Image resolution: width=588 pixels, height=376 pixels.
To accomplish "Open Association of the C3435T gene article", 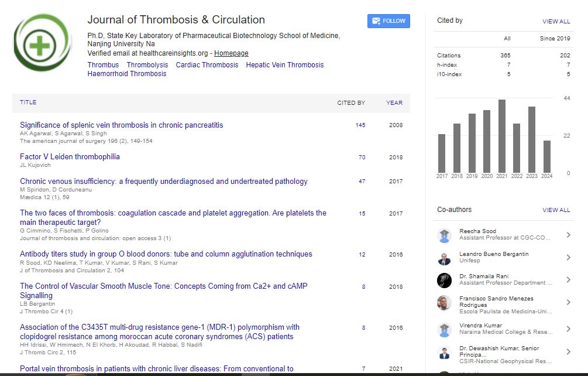I will 160,331.
